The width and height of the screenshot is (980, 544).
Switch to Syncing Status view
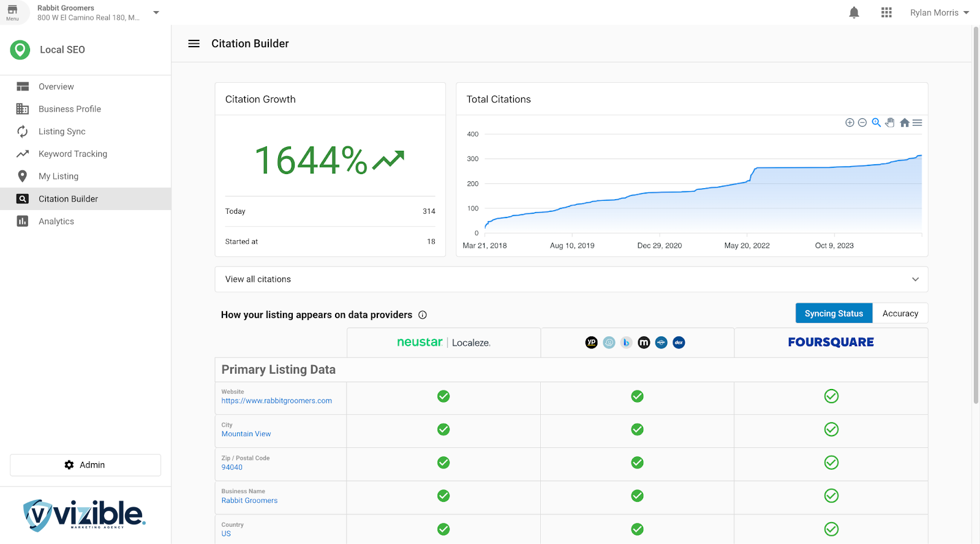(x=834, y=313)
